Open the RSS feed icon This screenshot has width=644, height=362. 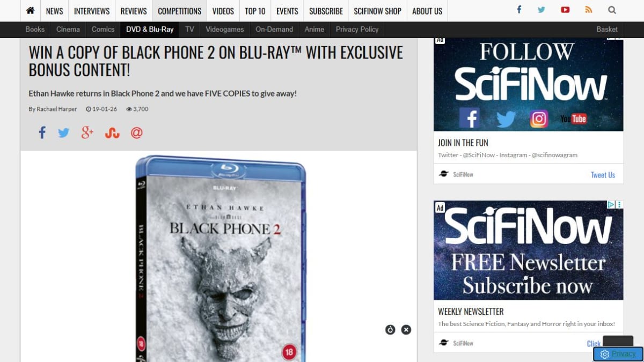589,10
